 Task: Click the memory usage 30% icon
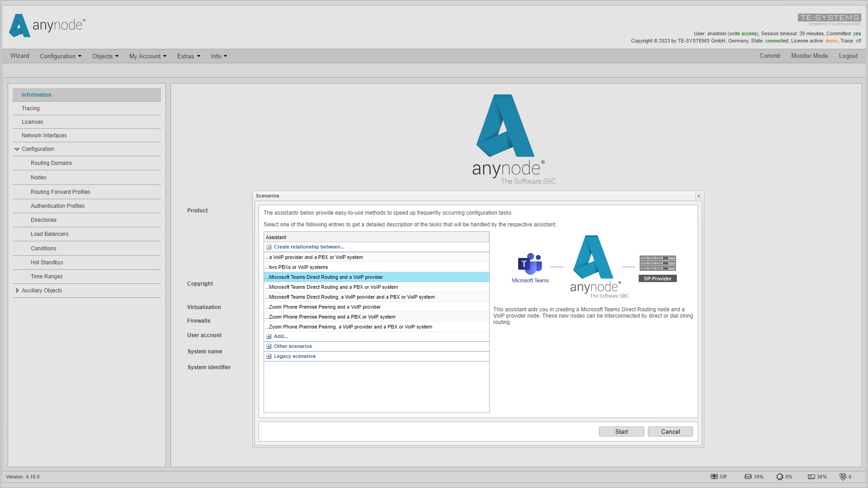pos(811,477)
